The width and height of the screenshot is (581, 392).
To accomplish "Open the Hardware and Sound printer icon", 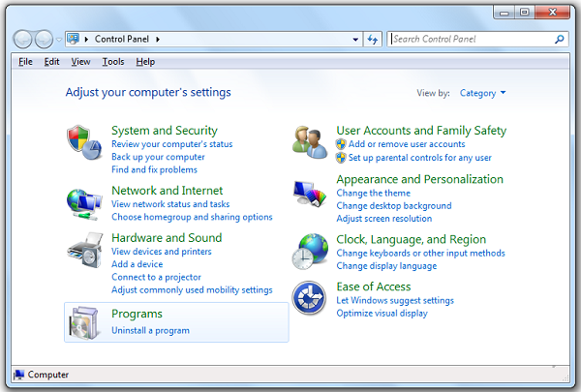I will tap(85, 250).
